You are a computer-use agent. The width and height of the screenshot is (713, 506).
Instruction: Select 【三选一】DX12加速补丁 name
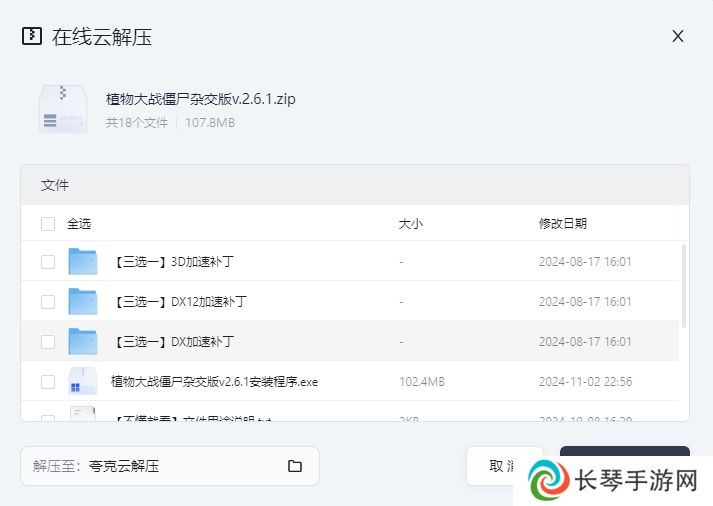pyautogui.click(x=179, y=302)
